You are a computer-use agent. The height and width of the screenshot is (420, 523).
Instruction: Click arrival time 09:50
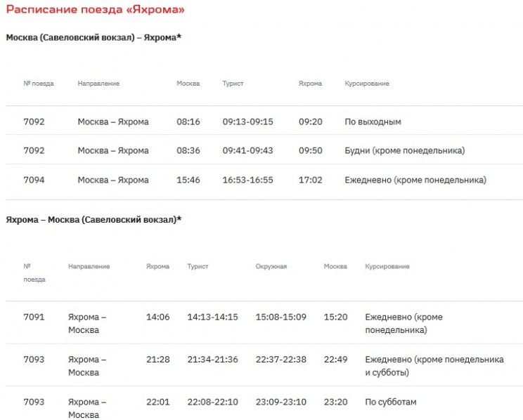[311, 151]
